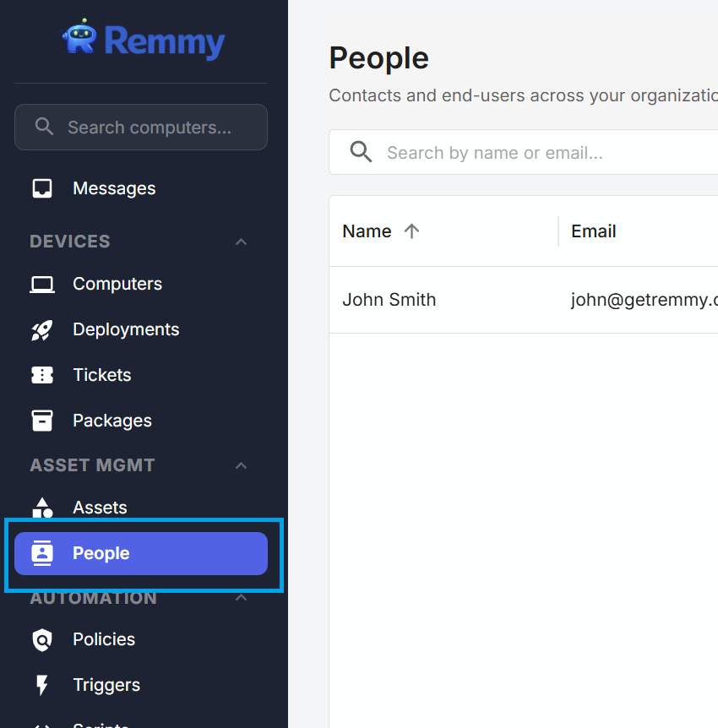Screen dimensions: 718x728
Task: Sort by Name column ascending arrow
Action: (411, 231)
